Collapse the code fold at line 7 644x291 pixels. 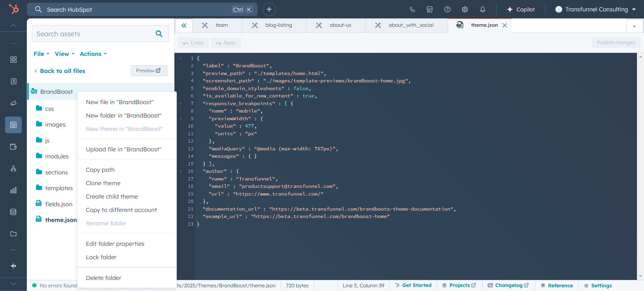tap(181, 104)
